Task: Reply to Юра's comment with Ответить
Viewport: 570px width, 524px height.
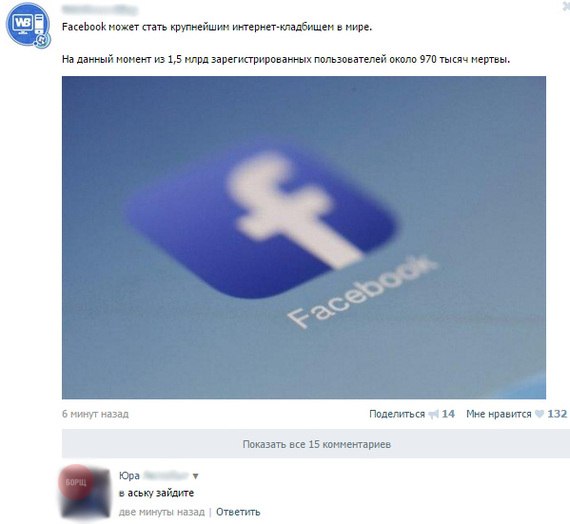Action: pyautogui.click(x=238, y=512)
